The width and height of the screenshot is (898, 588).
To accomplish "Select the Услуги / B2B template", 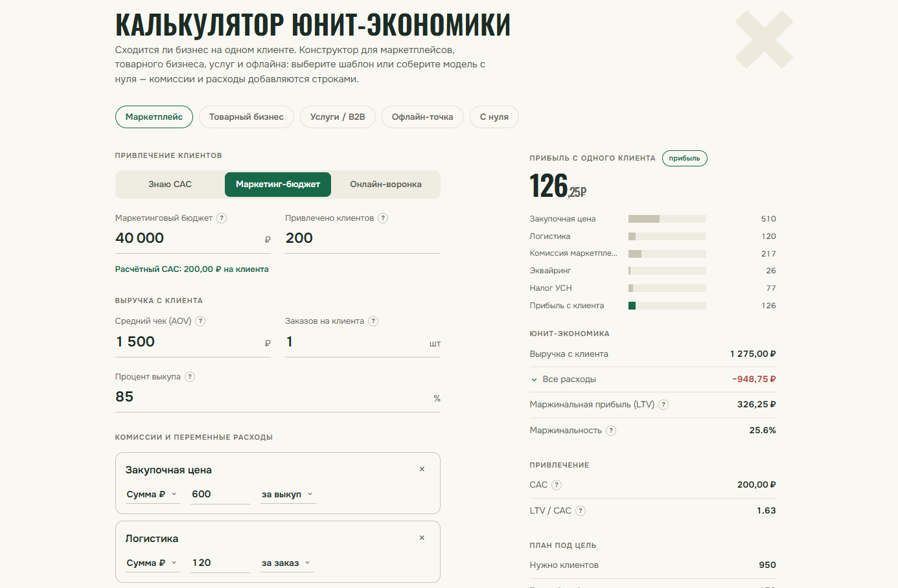I will pyautogui.click(x=338, y=117).
